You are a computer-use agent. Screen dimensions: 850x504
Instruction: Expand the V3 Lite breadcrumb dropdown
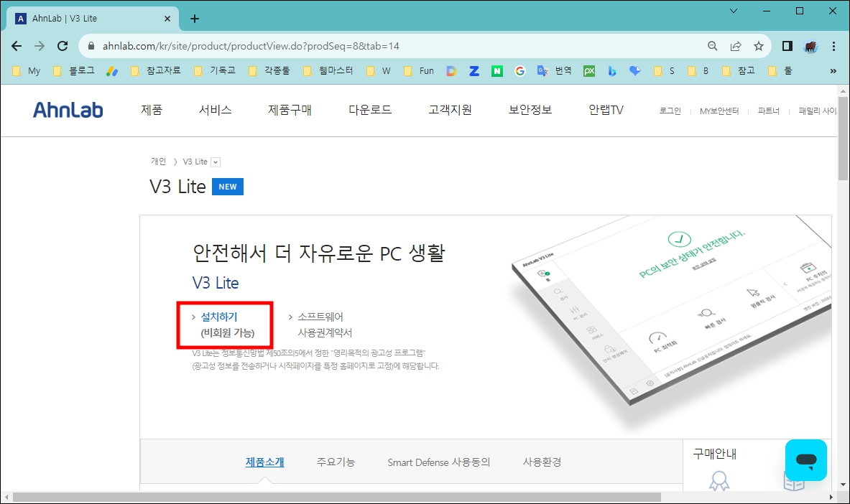[216, 162]
